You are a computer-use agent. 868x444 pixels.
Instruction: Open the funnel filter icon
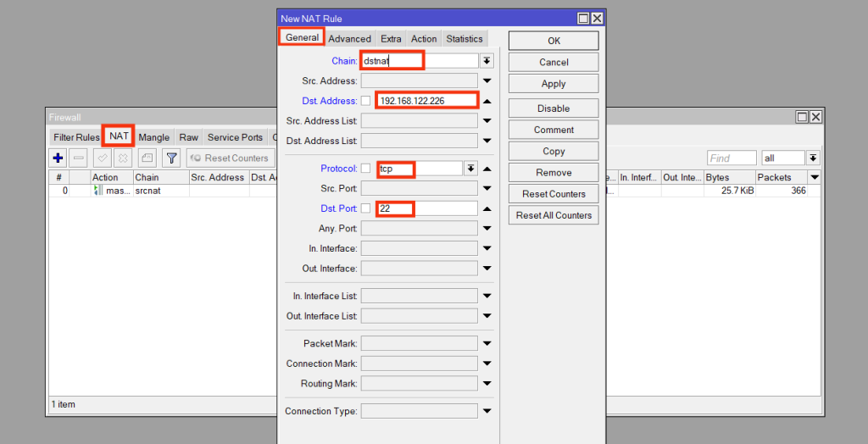[171, 158]
